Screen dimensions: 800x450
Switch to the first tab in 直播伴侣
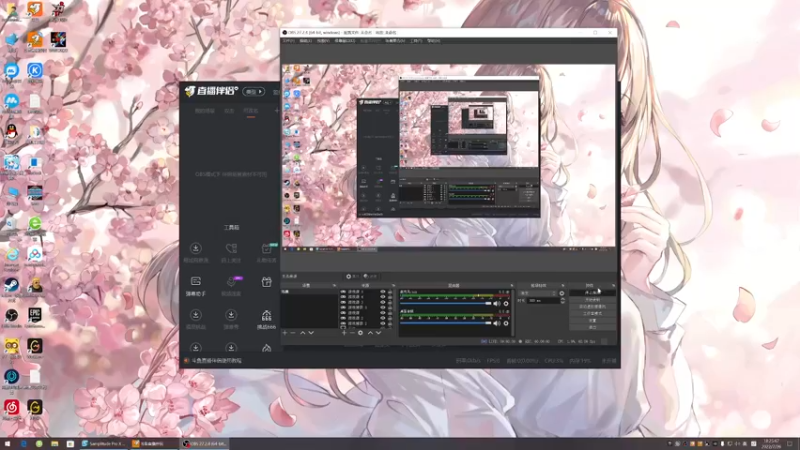pos(205,111)
